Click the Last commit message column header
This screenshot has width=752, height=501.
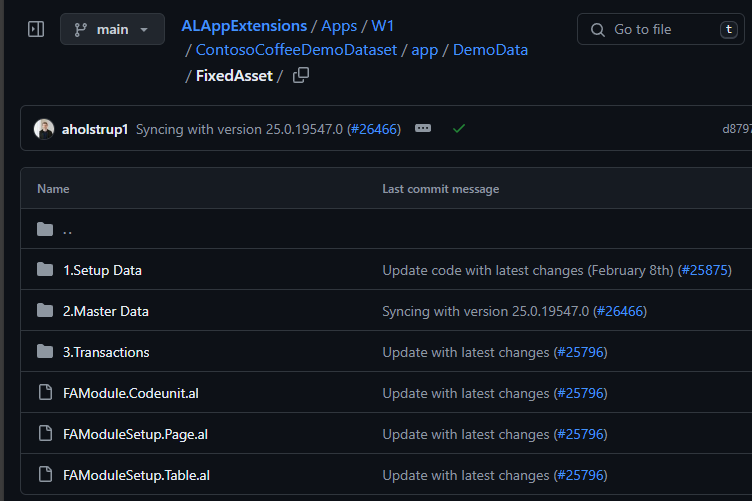[x=441, y=189]
